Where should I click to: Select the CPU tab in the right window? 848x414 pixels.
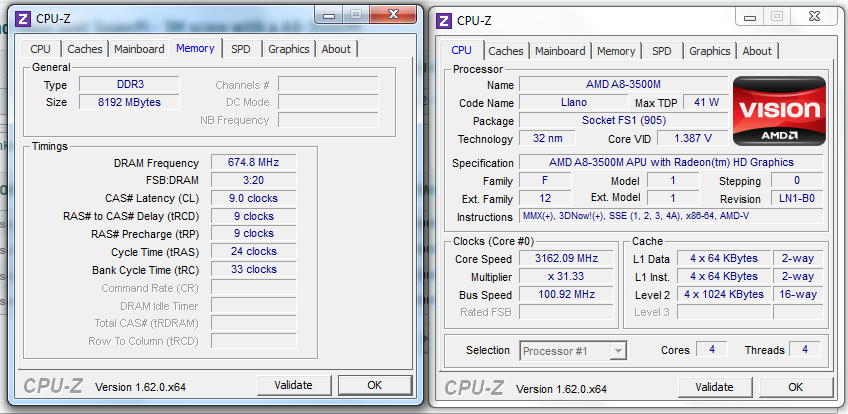click(461, 50)
